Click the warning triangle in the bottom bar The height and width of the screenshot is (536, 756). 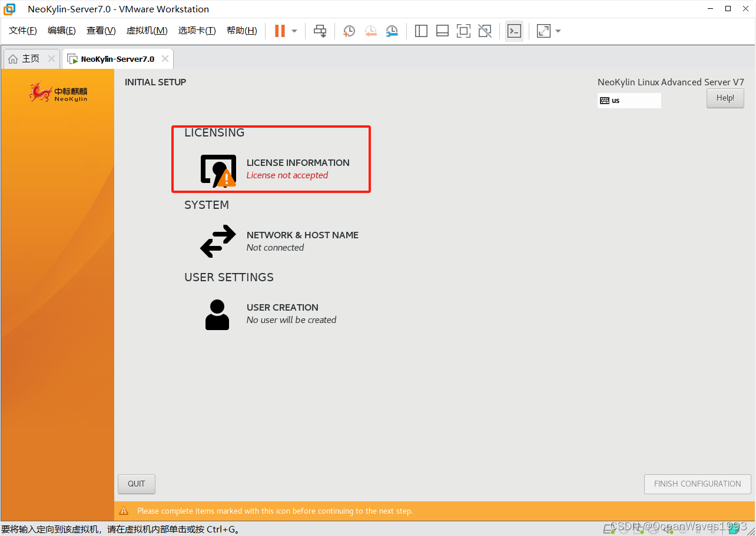pyautogui.click(x=124, y=511)
